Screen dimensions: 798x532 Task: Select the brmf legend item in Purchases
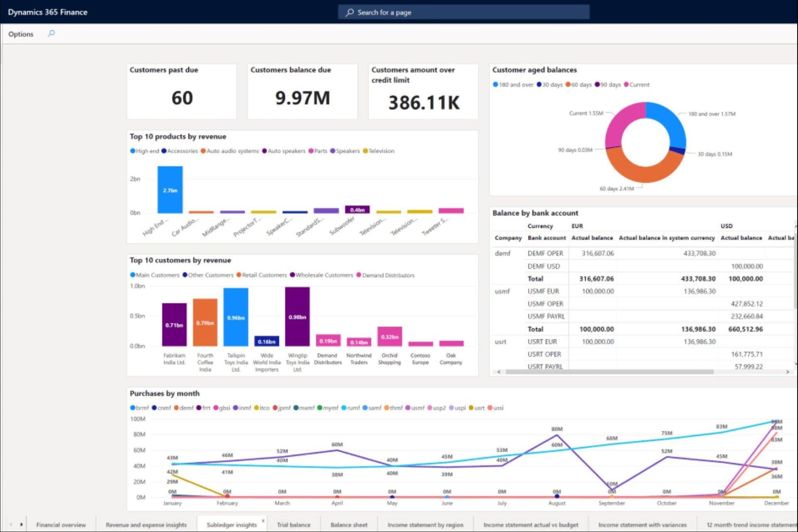(x=139, y=408)
